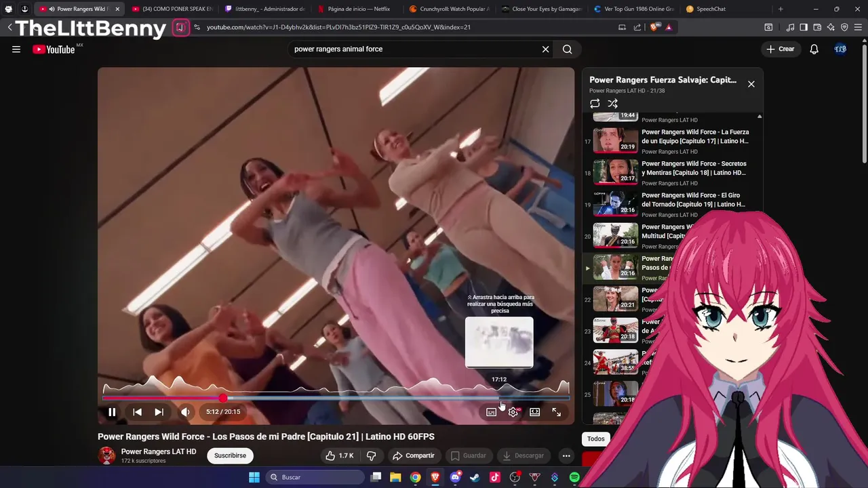
Task: Pause the video playback
Action: (112, 411)
